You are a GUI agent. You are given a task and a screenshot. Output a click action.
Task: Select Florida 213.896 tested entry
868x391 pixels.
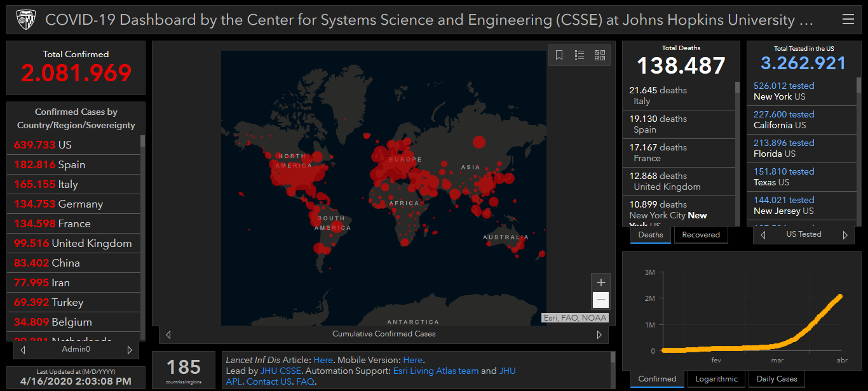click(801, 149)
